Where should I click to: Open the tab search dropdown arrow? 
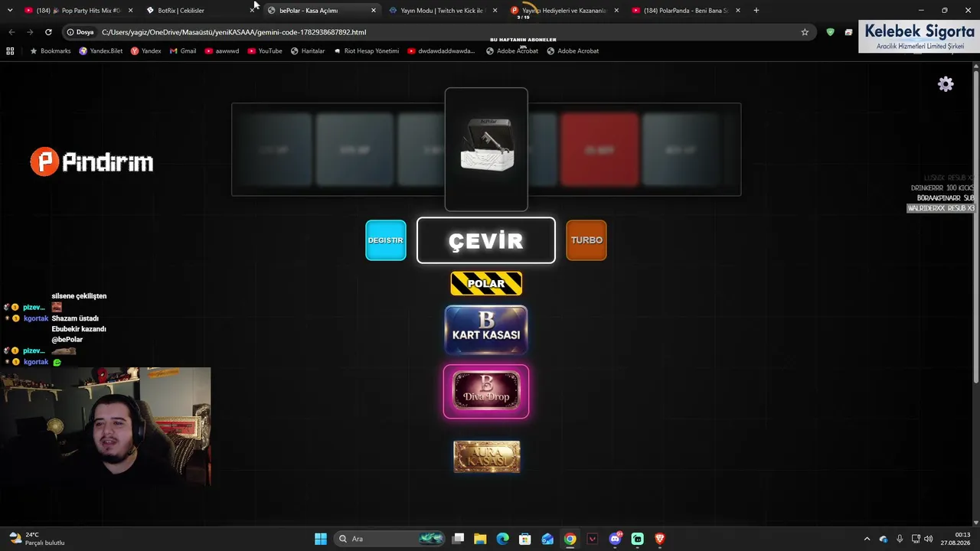tap(10, 11)
